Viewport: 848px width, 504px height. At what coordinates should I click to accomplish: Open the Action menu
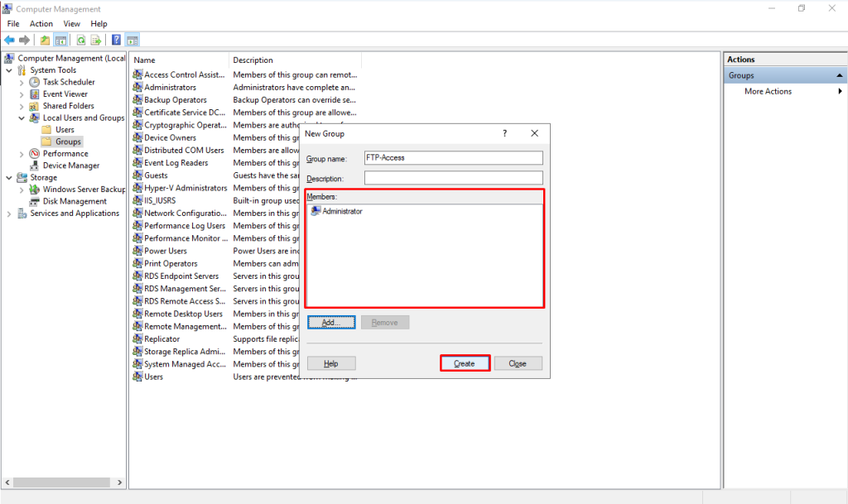[41, 23]
